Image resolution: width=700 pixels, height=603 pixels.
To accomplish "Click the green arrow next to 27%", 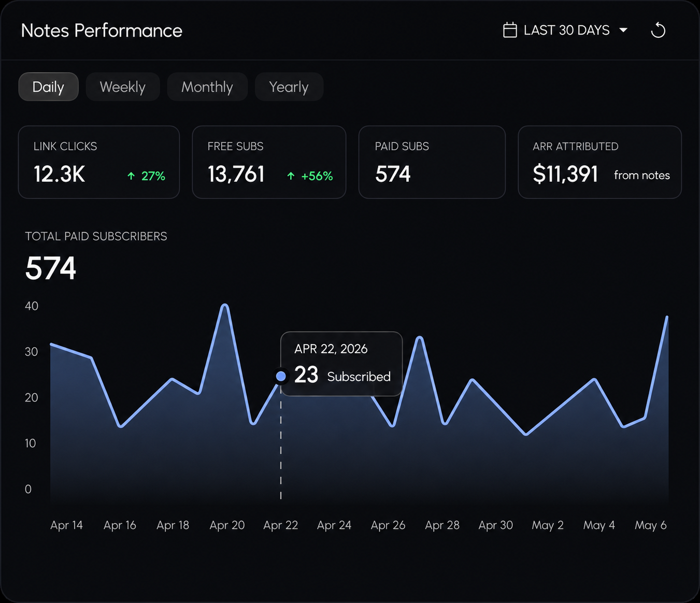I will [131, 176].
